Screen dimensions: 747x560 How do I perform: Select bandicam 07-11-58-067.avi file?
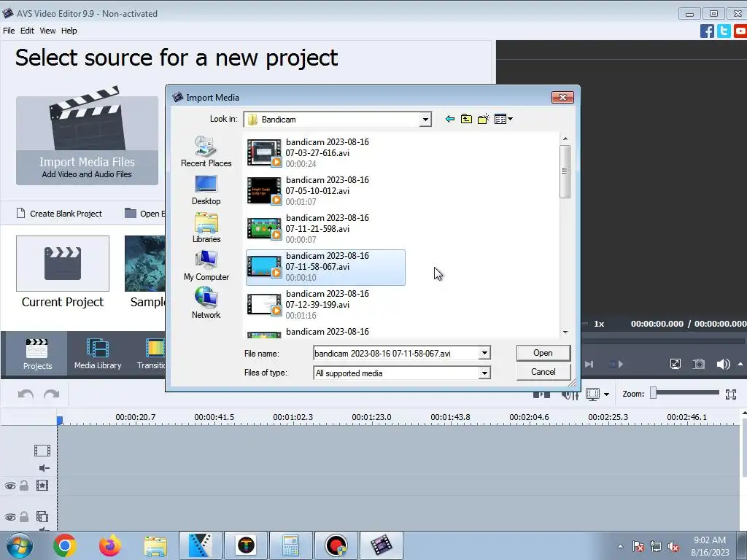click(326, 267)
